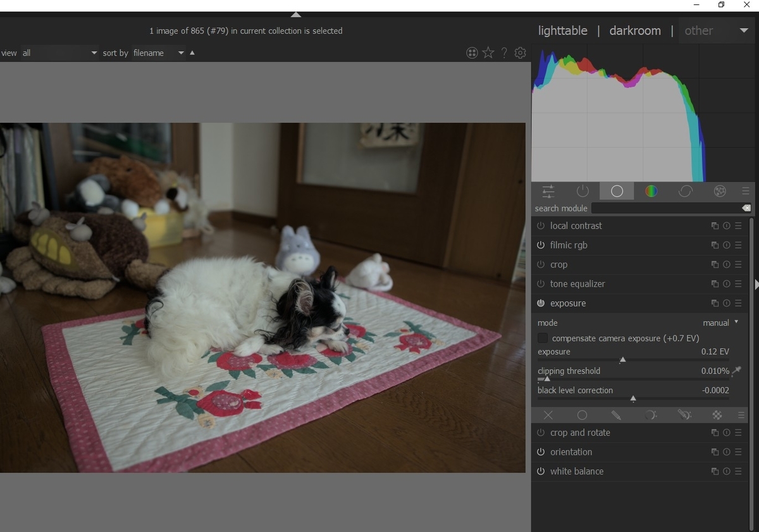Open presets menu for exposure module
Image resolution: width=759 pixels, height=532 pixels.
[x=738, y=304]
